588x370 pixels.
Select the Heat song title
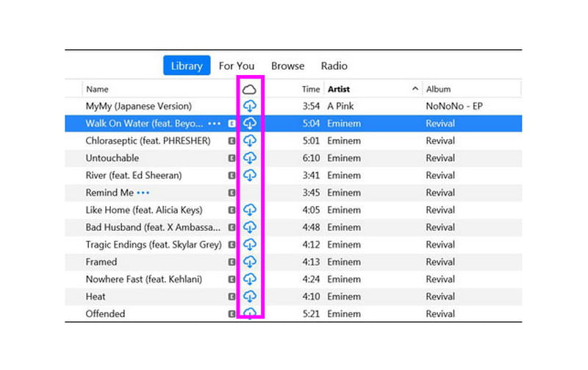coord(96,296)
